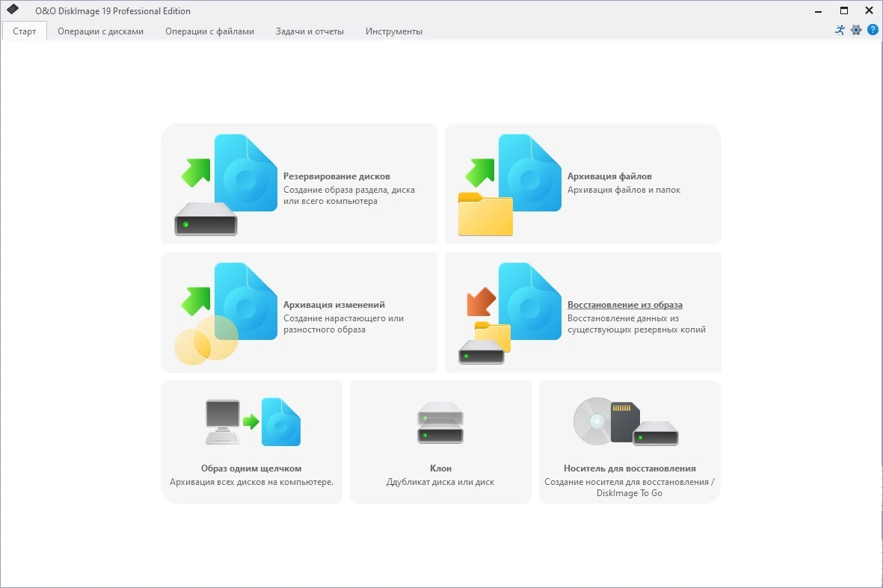Click the window title O&O DiskImage 19 Professional Edition
The height and width of the screenshot is (588, 883).
pyautogui.click(x=113, y=10)
